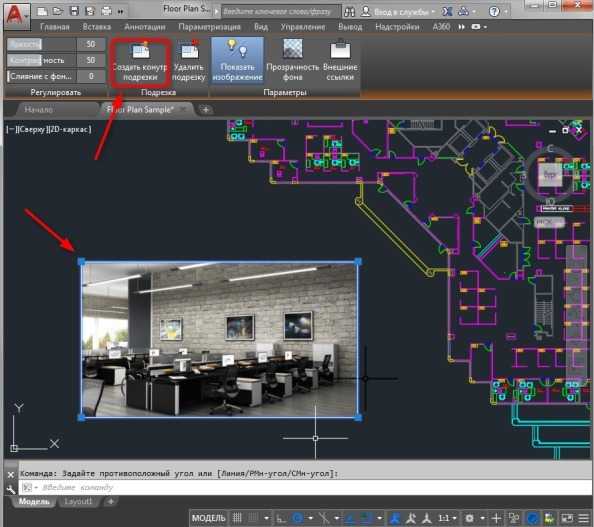Expand more ribbon tabs double-arrow
This screenshot has width=594, height=527.
click(461, 27)
